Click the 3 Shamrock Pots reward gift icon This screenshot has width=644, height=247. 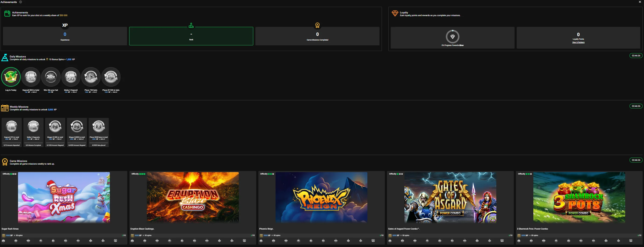point(519,235)
